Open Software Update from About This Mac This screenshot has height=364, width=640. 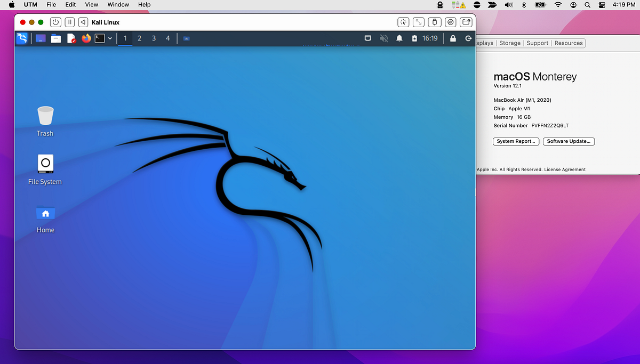tap(569, 141)
